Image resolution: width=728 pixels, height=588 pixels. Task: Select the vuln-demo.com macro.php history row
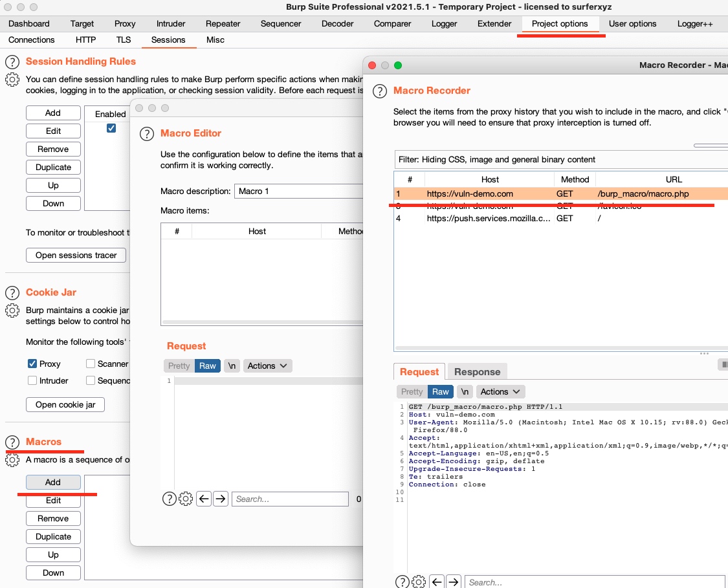[561, 194]
